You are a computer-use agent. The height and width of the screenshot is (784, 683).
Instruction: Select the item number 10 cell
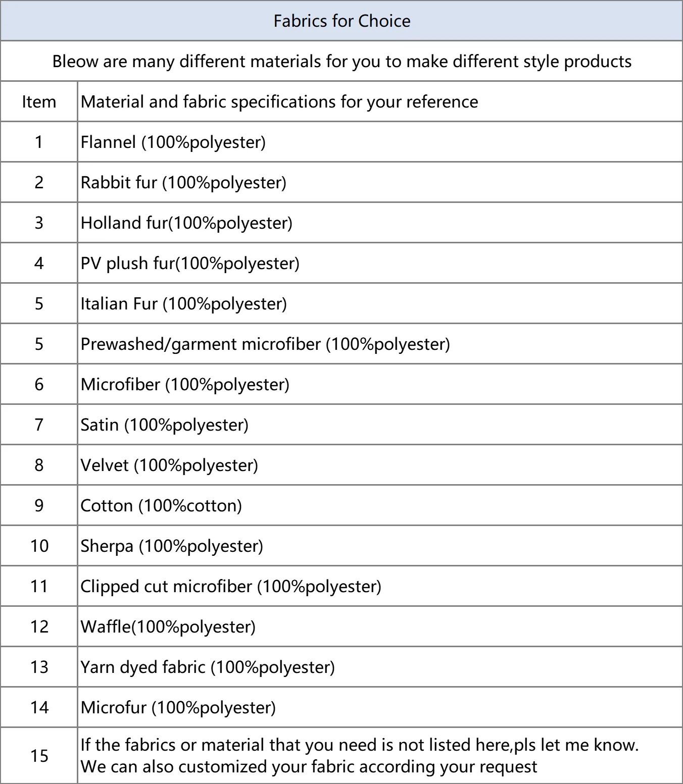tap(39, 546)
